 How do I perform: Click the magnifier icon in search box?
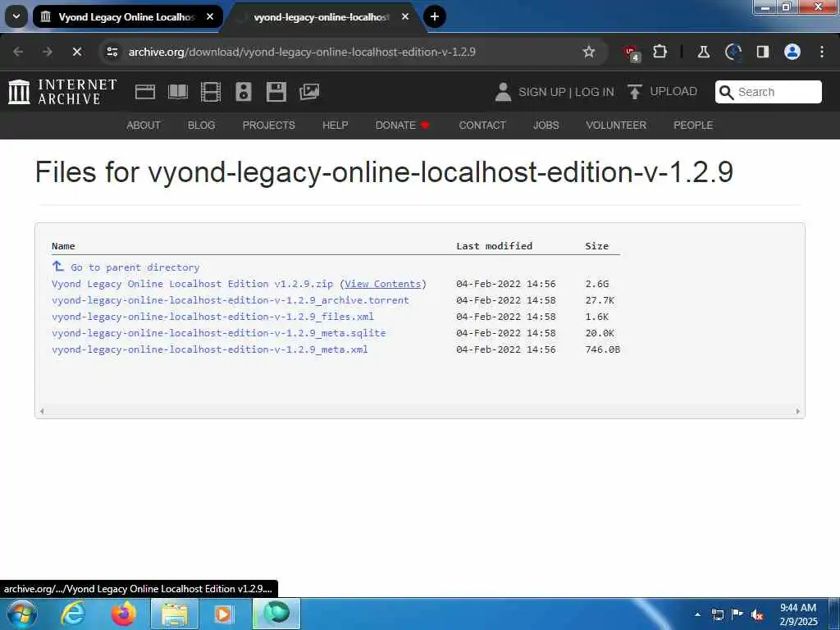point(726,92)
